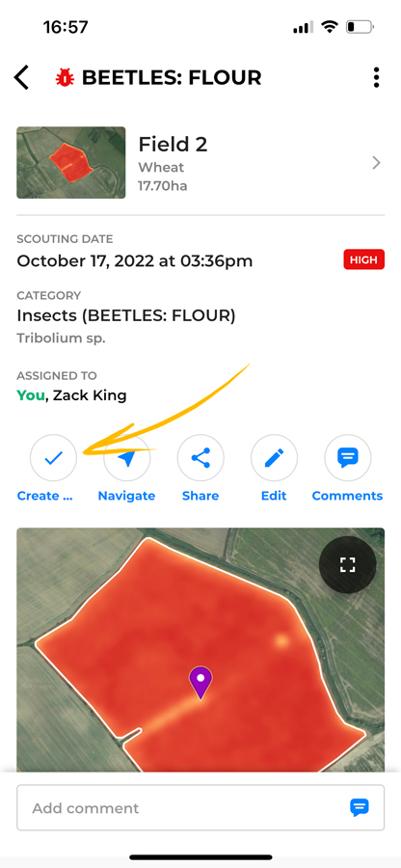Image resolution: width=401 pixels, height=868 pixels.
Task: Focus the Add comment input field
Action: tap(200, 807)
